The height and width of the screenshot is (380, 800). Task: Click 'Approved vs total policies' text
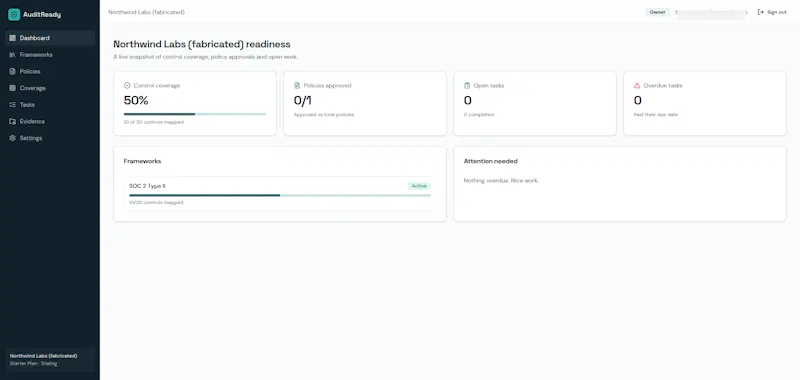[x=324, y=115]
